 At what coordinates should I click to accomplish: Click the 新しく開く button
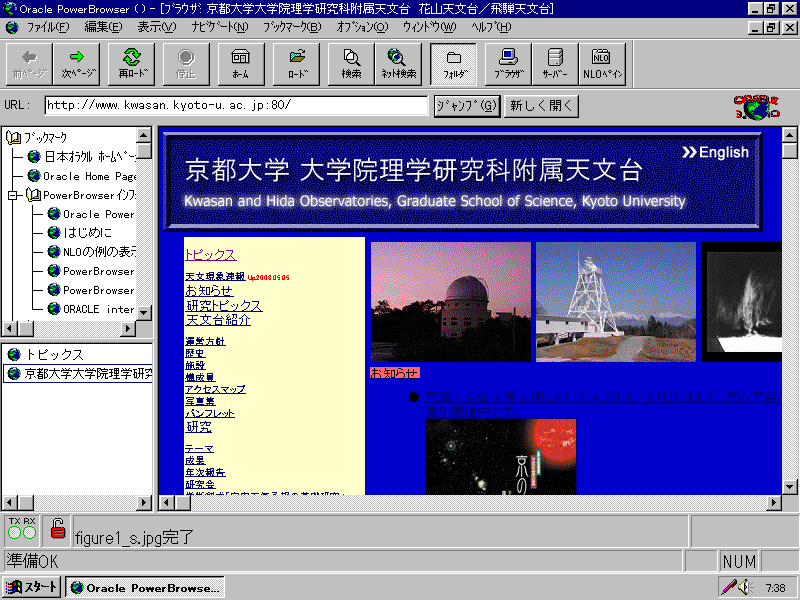[x=541, y=106]
